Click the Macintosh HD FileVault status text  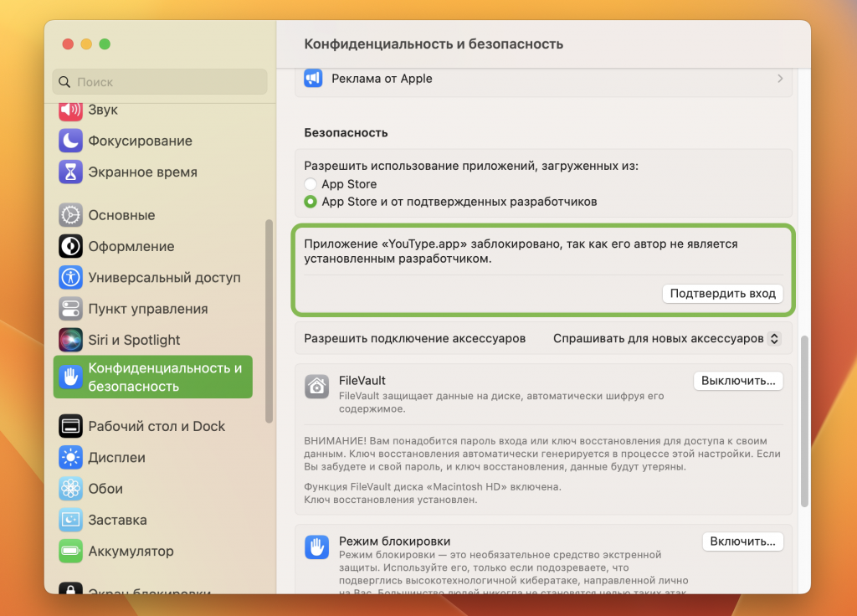[433, 487]
